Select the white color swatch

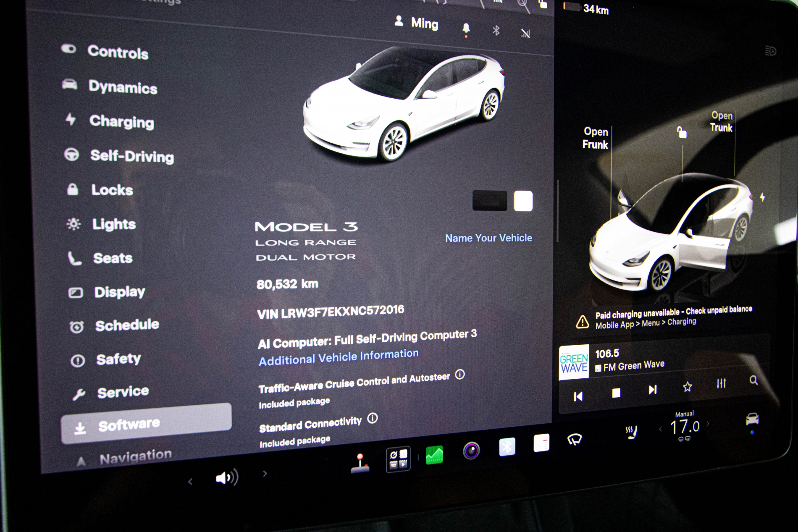point(523,201)
